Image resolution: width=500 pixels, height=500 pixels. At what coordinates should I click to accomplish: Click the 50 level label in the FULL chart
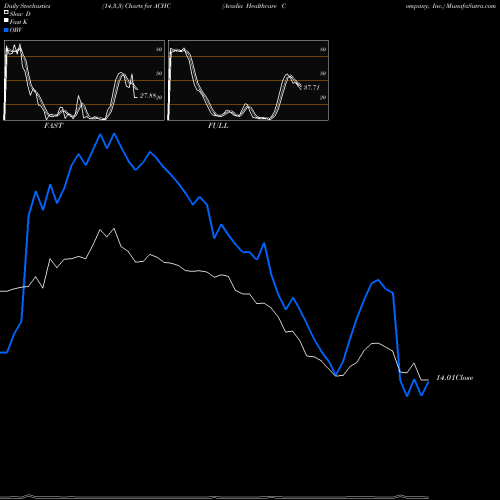coord(323,73)
